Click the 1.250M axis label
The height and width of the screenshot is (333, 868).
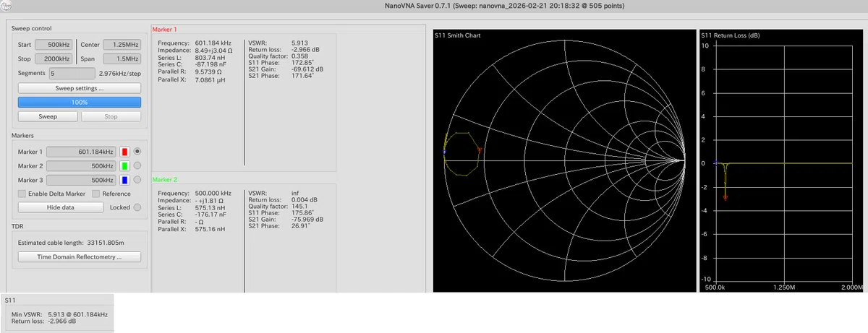coord(784,286)
